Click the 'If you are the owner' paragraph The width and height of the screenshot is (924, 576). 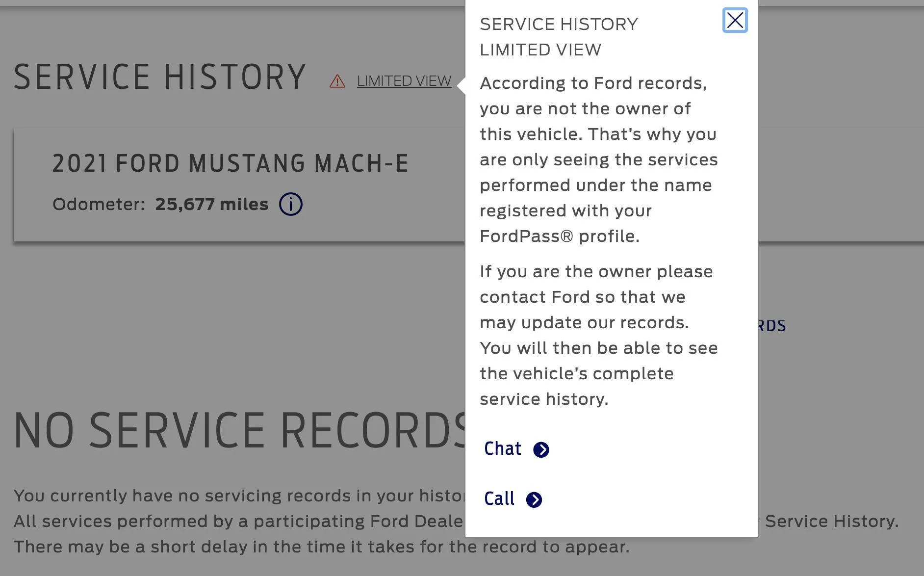[x=599, y=335]
